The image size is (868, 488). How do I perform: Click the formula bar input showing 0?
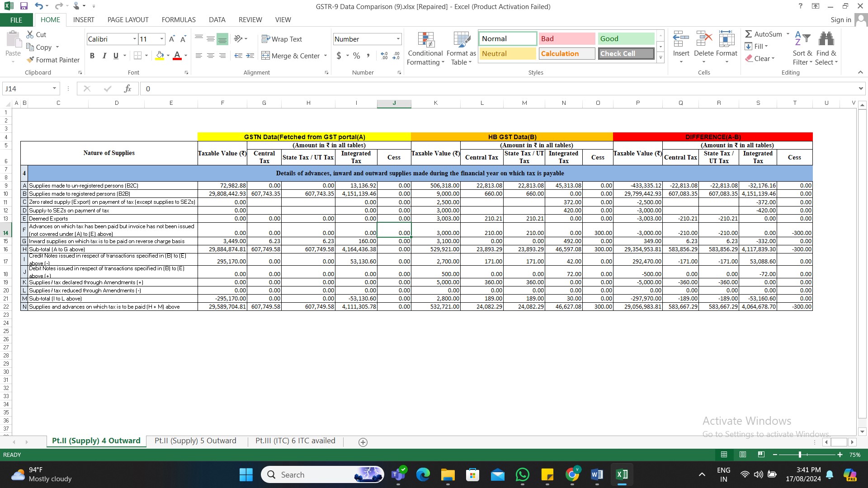pos(497,89)
